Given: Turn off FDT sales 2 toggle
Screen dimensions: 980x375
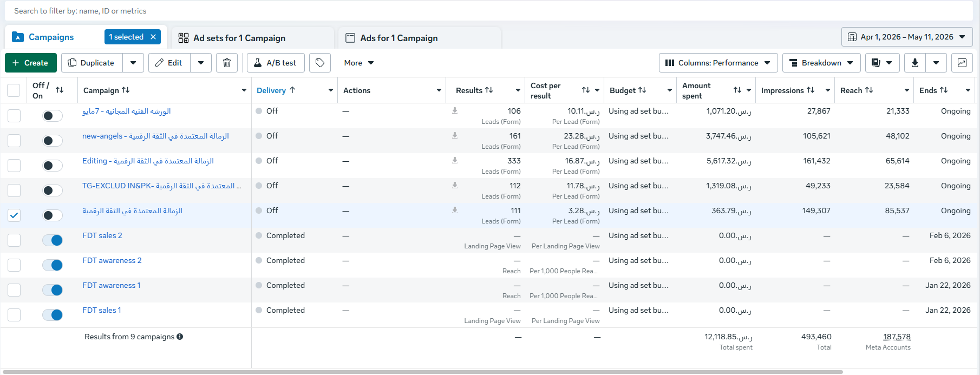Looking at the screenshot, I should point(53,240).
